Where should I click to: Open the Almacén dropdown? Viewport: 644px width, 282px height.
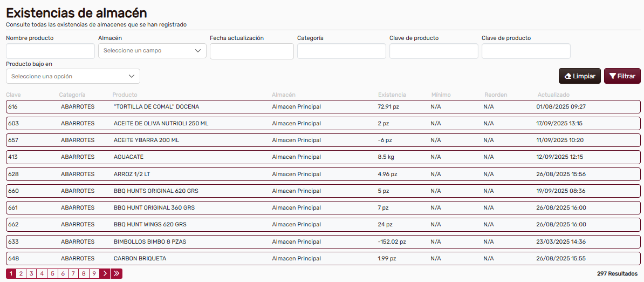(x=152, y=51)
